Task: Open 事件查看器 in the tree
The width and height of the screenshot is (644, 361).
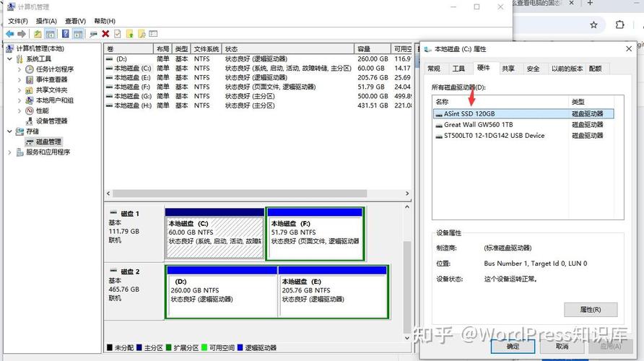Action: pyautogui.click(x=51, y=79)
